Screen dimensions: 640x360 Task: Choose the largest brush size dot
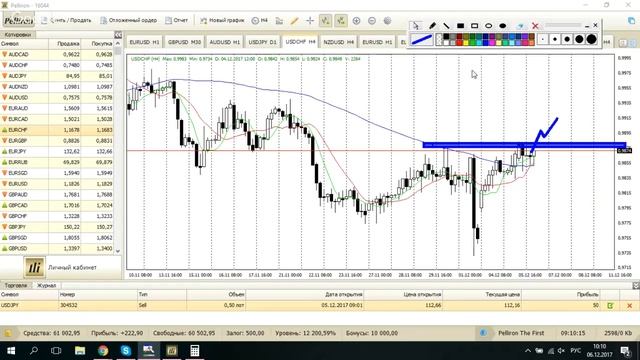(591, 40)
